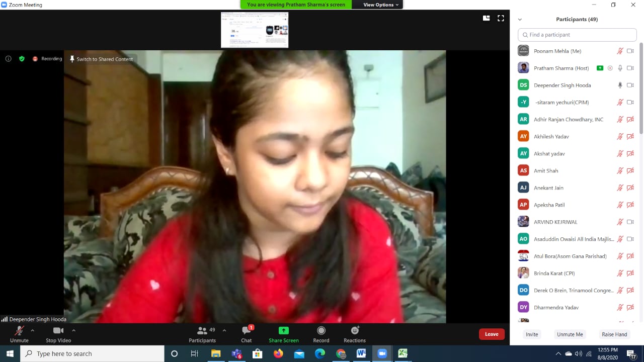The height and width of the screenshot is (362, 644).
Task: Enter full screen mode
Action: 501,18
